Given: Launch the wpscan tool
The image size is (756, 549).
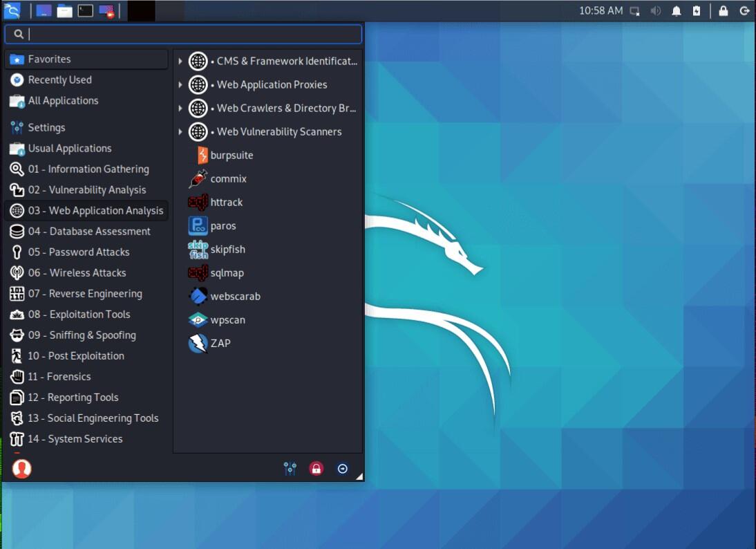Looking at the screenshot, I should (x=227, y=320).
